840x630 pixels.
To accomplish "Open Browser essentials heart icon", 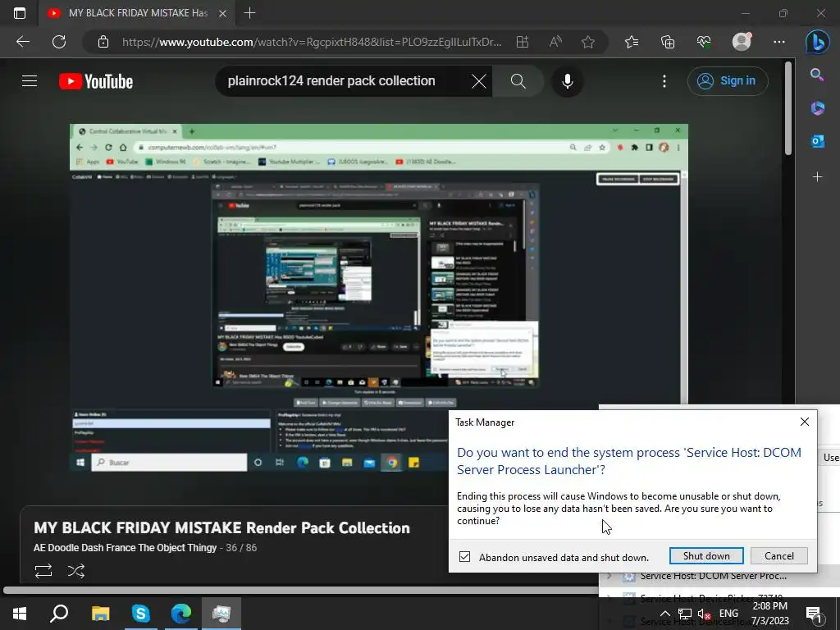I will 704,42.
